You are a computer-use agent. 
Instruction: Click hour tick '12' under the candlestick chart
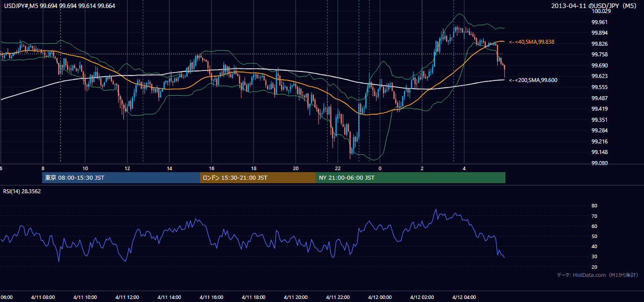[127, 168]
